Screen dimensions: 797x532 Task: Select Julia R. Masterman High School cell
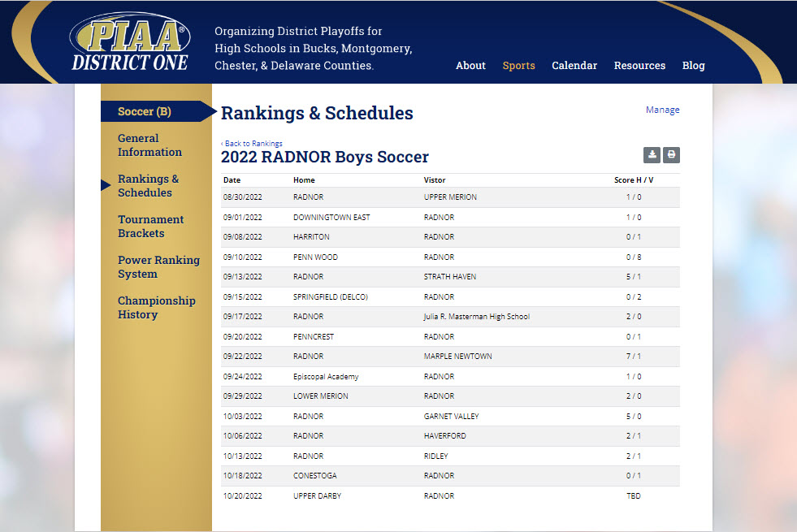(477, 317)
